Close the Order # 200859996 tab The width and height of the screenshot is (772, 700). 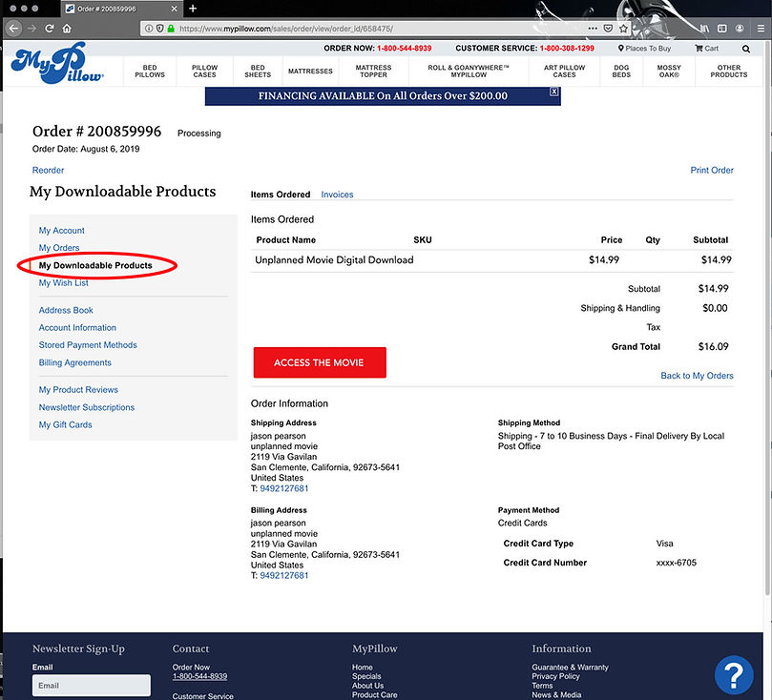(x=174, y=9)
